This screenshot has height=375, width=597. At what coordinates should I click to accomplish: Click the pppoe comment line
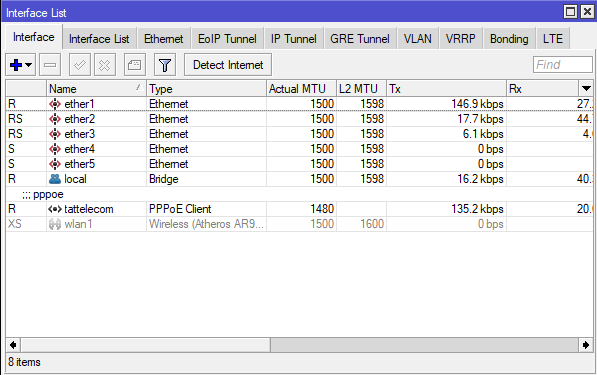click(43, 195)
